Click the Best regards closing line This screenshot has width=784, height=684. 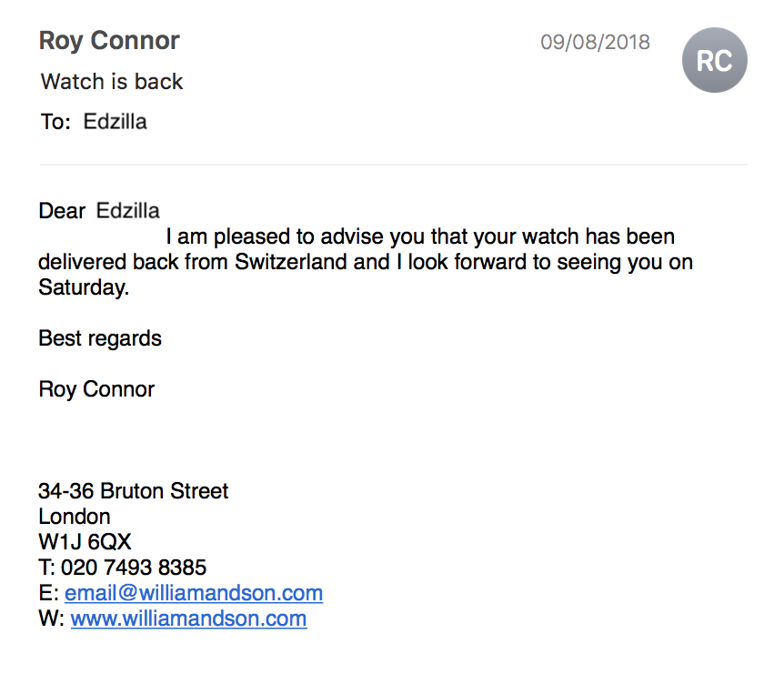click(100, 338)
